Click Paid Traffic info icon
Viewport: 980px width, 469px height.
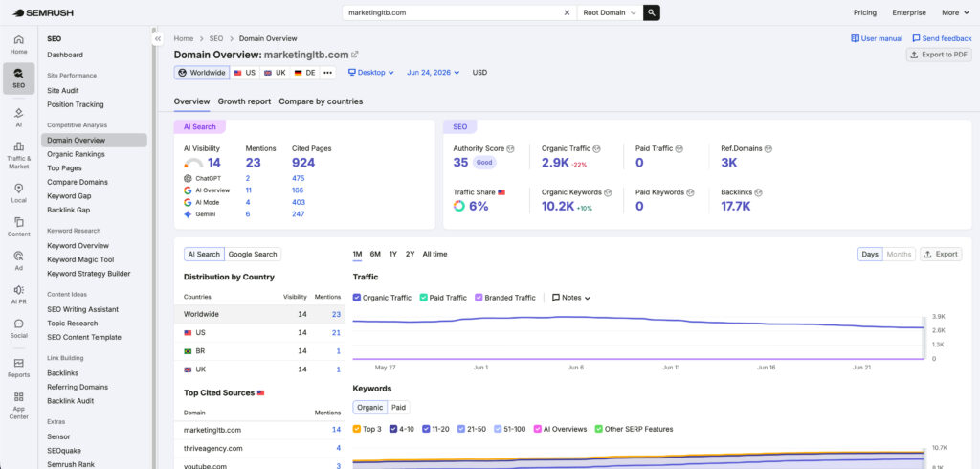click(x=679, y=148)
